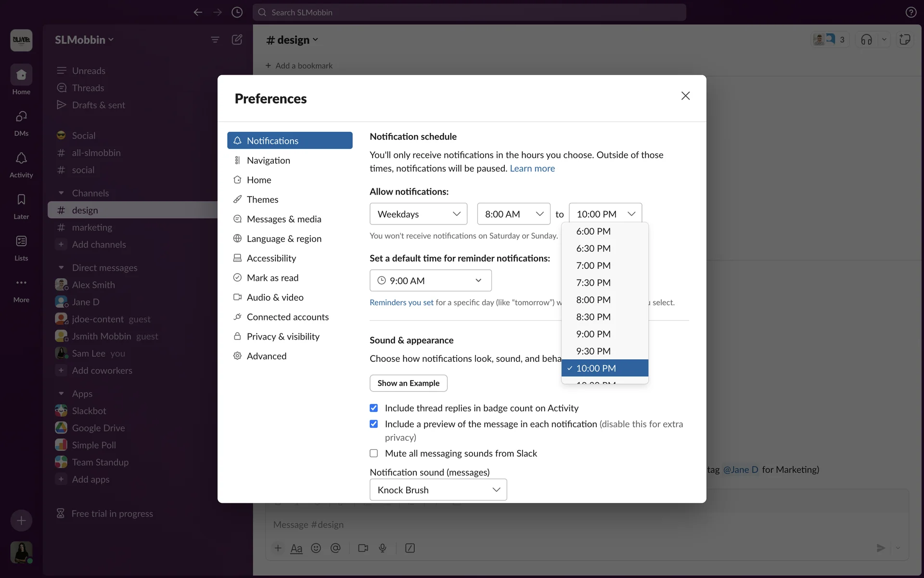Screen dimensions: 924x578
Task: Open the Later bookmark icon
Action: tap(21, 200)
